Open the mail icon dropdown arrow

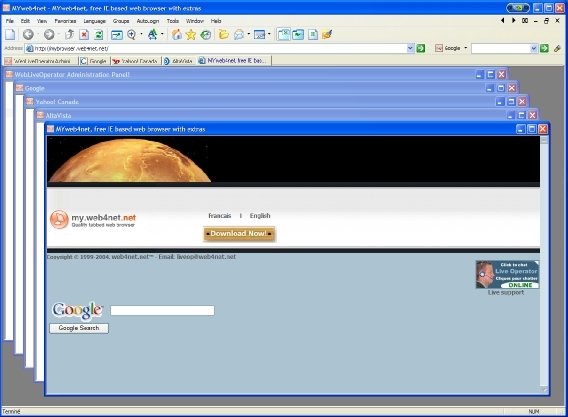point(248,34)
